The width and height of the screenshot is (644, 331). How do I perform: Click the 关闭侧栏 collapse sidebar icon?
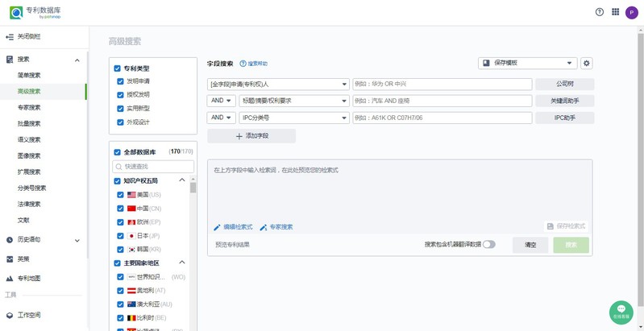10,36
